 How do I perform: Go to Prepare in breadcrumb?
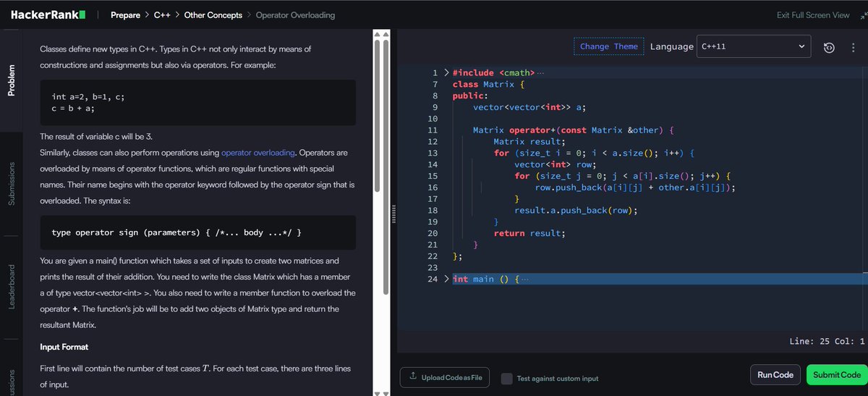tap(125, 14)
